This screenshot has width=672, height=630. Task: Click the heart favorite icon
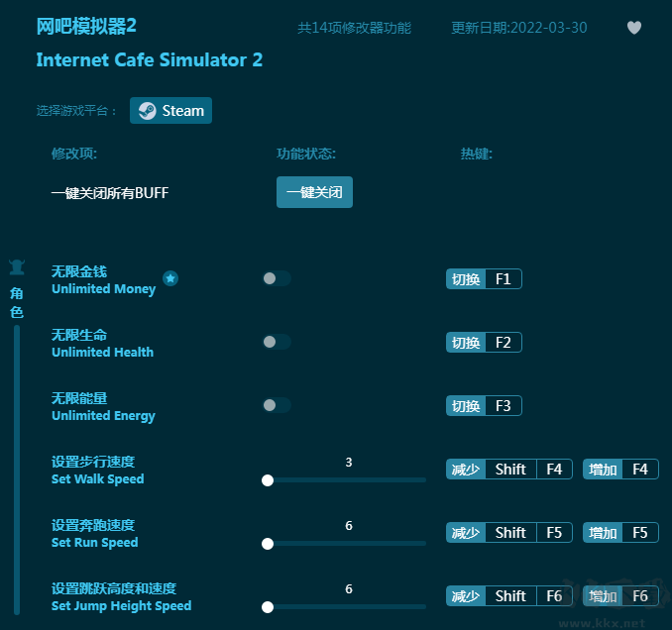pos(634,28)
